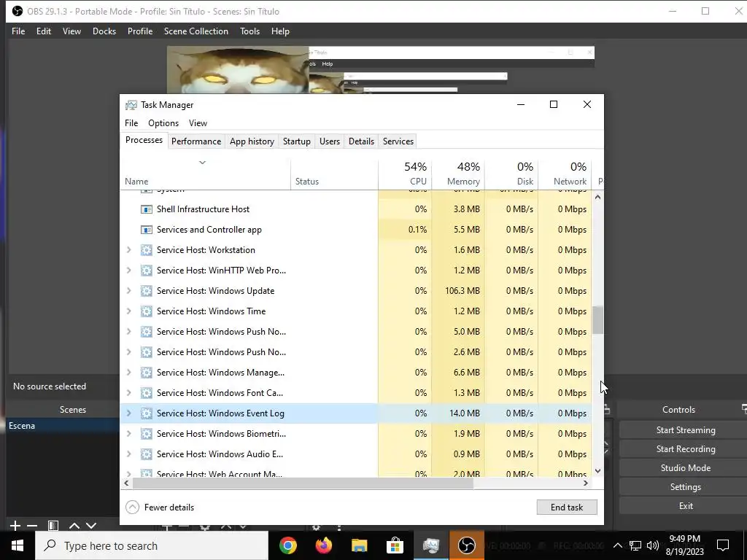Expand Service Host: Workstation row

[128, 250]
